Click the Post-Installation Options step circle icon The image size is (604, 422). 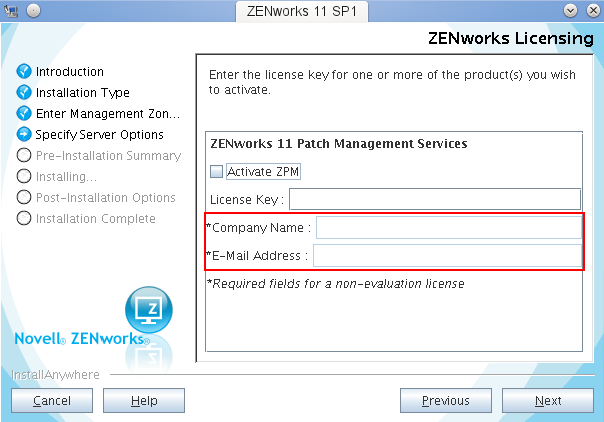click(x=25, y=198)
